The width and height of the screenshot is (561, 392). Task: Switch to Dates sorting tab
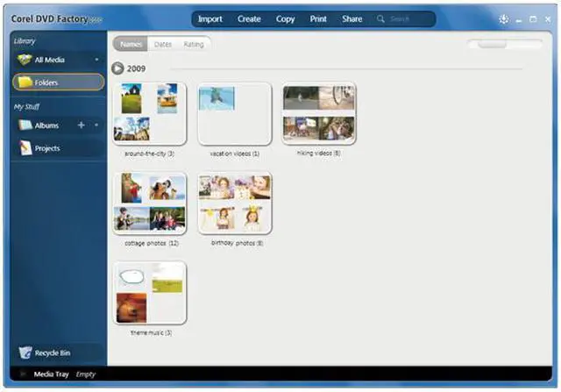click(162, 45)
